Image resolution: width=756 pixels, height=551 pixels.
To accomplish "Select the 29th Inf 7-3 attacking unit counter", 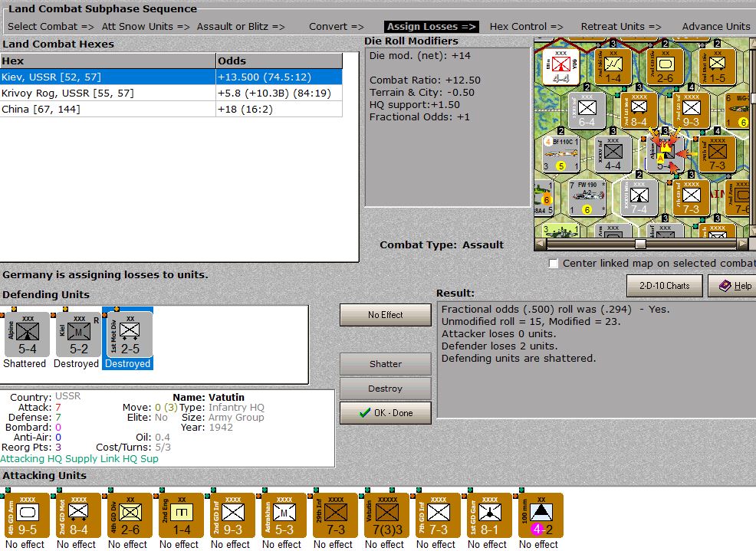I will tap(336, 514).
